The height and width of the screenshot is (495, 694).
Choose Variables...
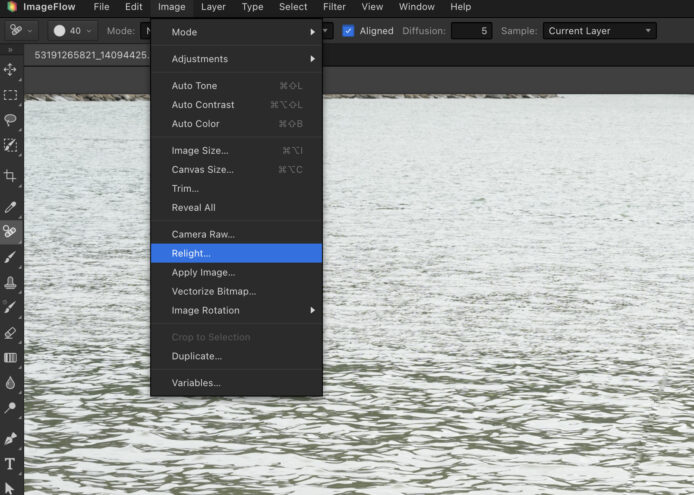coord(236,383)
